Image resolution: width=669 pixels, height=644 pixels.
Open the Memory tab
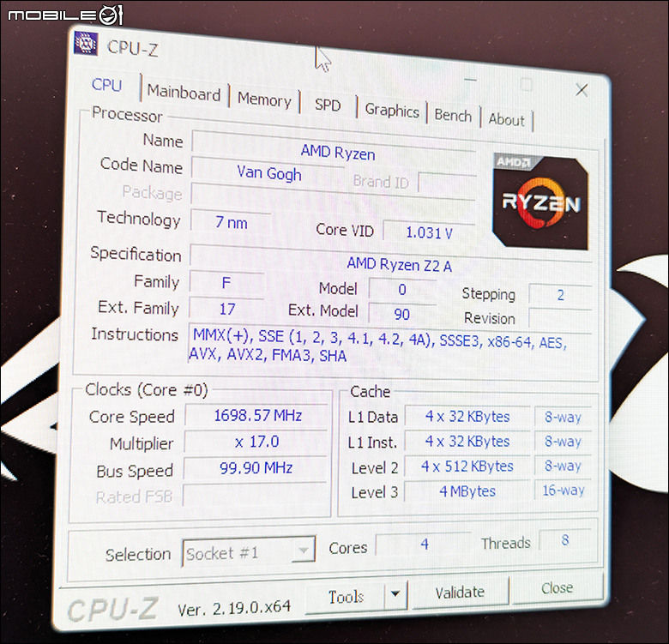[x=264, y=99]
